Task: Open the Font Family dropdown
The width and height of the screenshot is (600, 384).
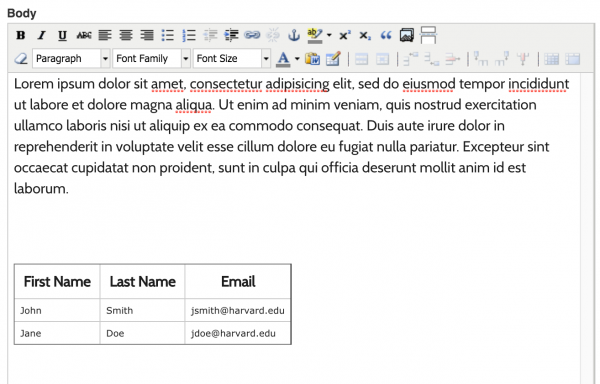Action: (152, 59)
